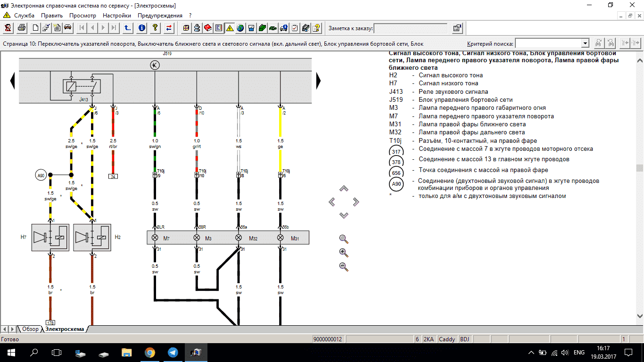644x362 pixels.
Task: Click the car vehicle selection icon
Action: 67,28
